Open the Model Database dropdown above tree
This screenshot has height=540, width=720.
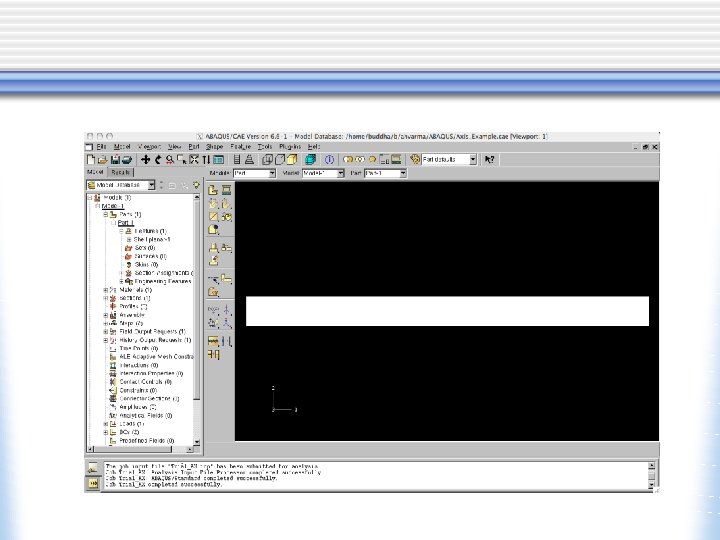pos(121,185)
